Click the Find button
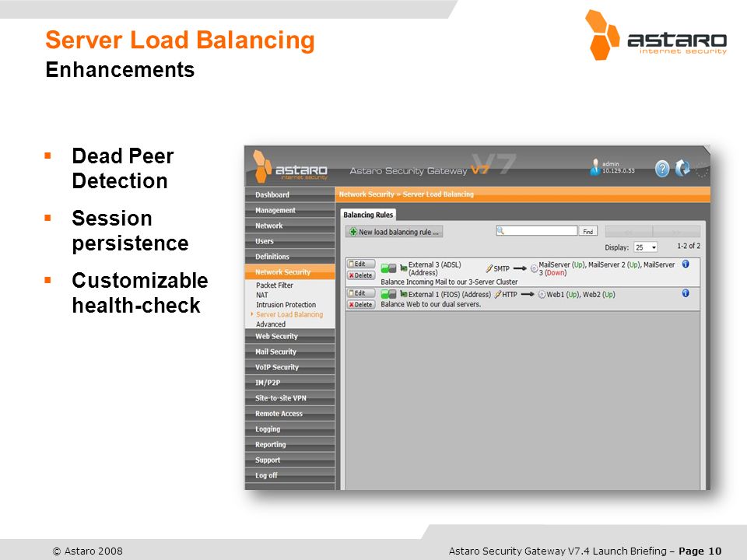This screenshot has height=560, width=747. [x=588, y=232]
